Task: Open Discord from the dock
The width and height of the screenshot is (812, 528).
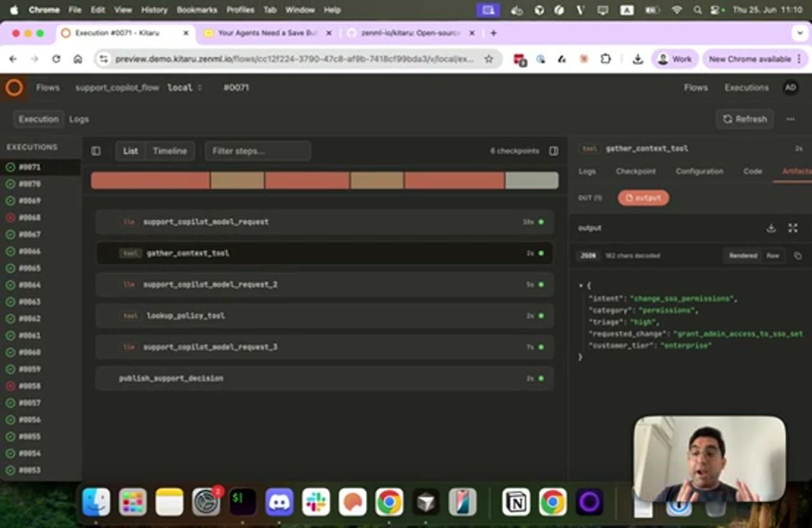Action: [279, 503]
